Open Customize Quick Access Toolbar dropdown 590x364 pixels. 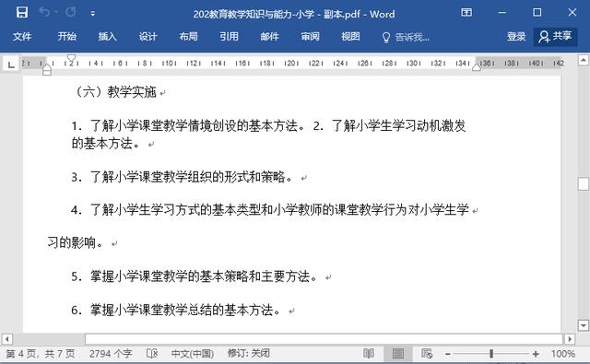pos(92,14)
